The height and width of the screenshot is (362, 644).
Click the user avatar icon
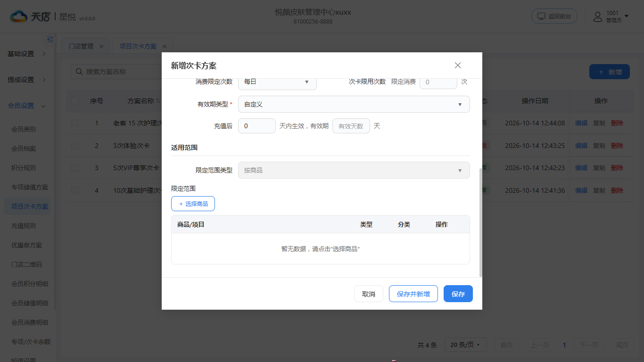[598, 16]
